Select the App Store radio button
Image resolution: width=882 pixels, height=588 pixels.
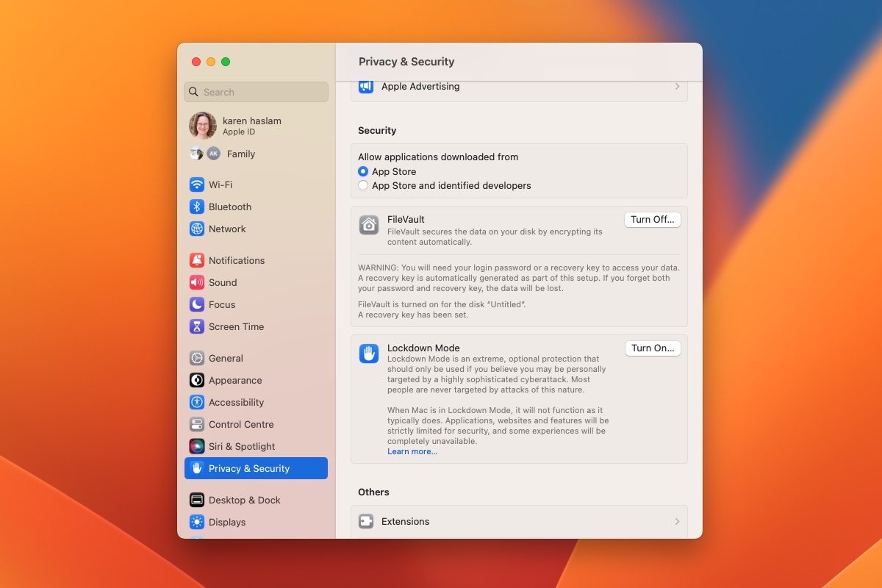(363, 171)
